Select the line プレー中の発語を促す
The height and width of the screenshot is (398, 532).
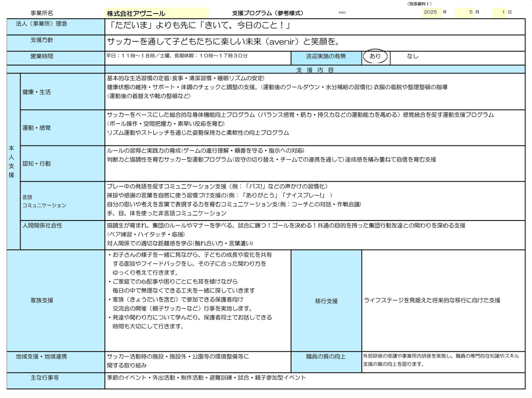(218, 186)
